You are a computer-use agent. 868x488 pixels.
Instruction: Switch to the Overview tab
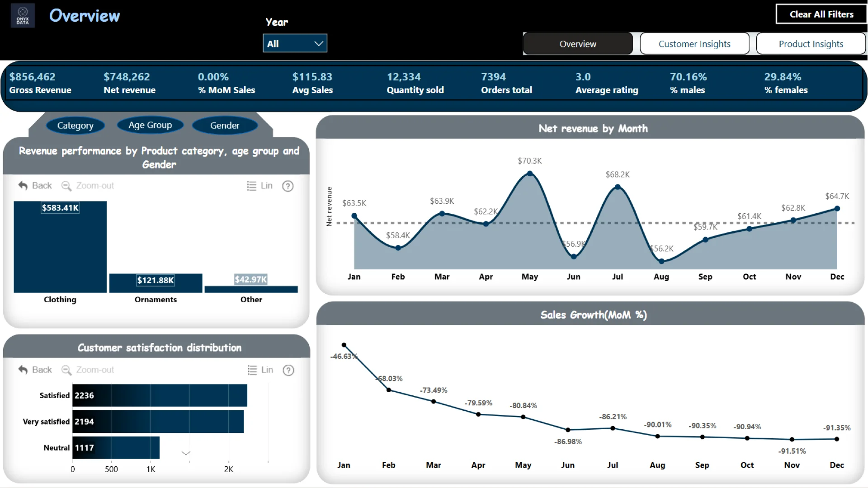pos(578,44)
